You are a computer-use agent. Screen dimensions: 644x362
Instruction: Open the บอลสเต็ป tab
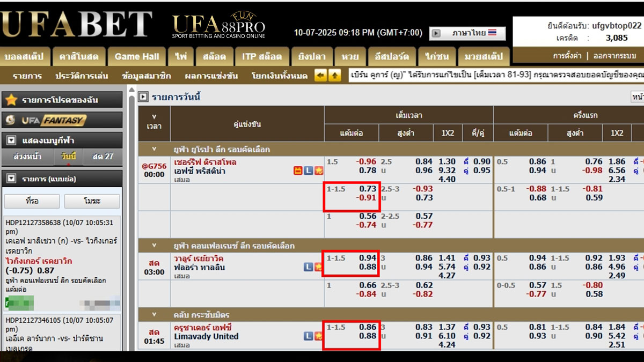click(25, 56)
